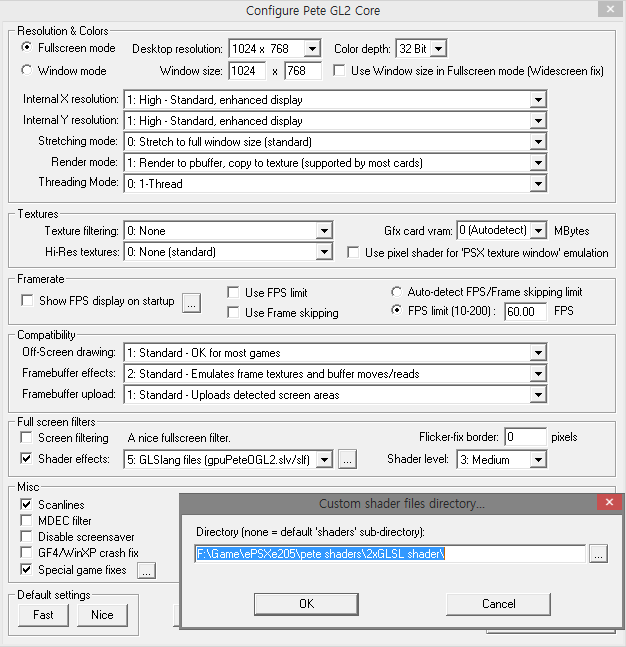The height and width of the screenshot is (647, 626).
Task: Enable Use FPS limit checkbox
Action: [233, 293]
